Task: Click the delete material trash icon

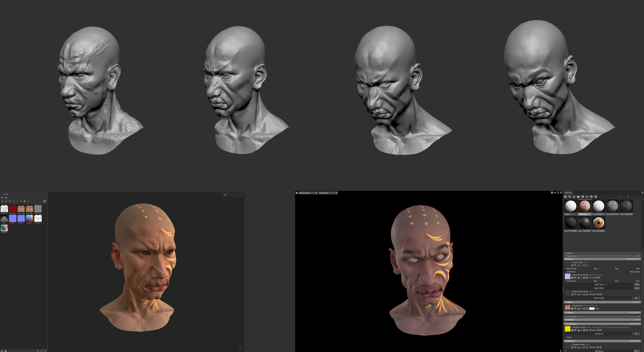Action: click(583, 197)
